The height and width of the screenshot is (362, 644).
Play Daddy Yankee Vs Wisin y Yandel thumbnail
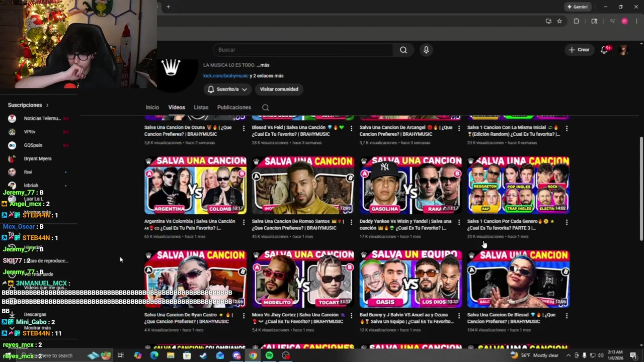[x=411, y=185]
